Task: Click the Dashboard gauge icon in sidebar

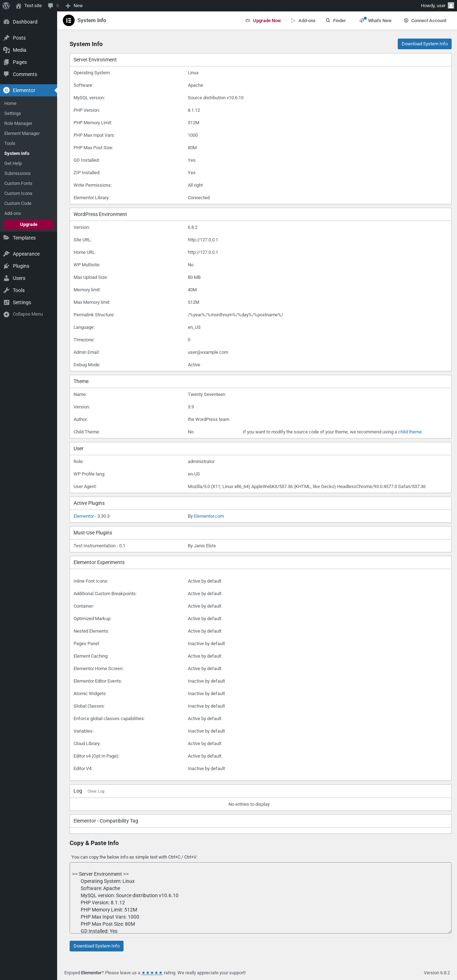Action: tap(6, 22)
